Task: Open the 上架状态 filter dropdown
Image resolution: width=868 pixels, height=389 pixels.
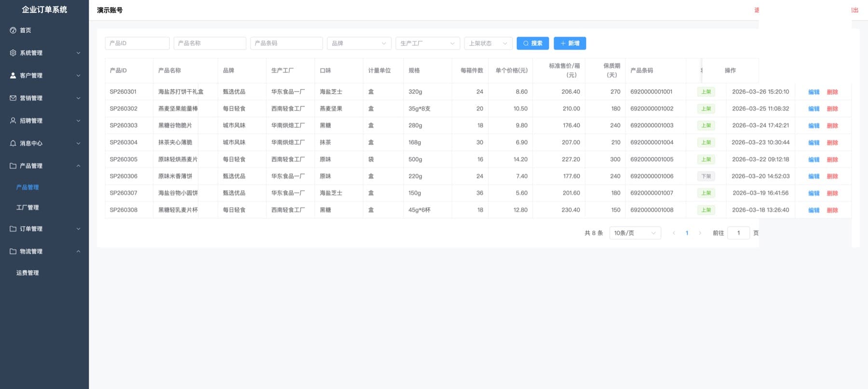Action: [x=488, y=43]
